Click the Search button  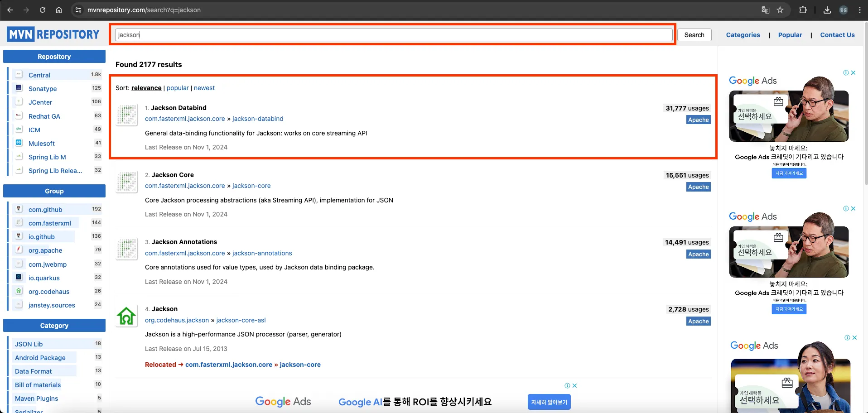[694, 35]
